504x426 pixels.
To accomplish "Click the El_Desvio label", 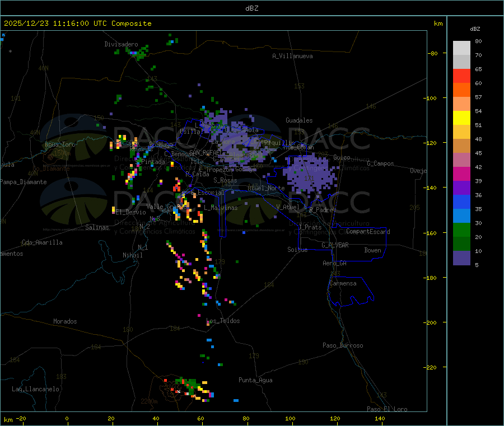I will pos(131,212).
